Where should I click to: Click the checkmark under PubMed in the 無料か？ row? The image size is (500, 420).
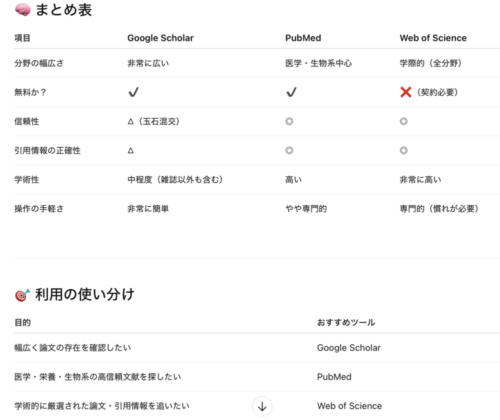point(291,92)
